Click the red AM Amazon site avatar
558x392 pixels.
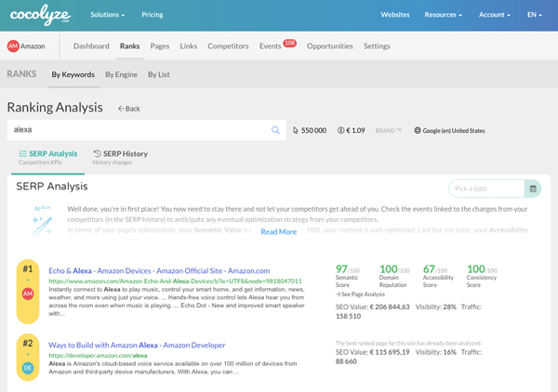(x=13, y=46)
